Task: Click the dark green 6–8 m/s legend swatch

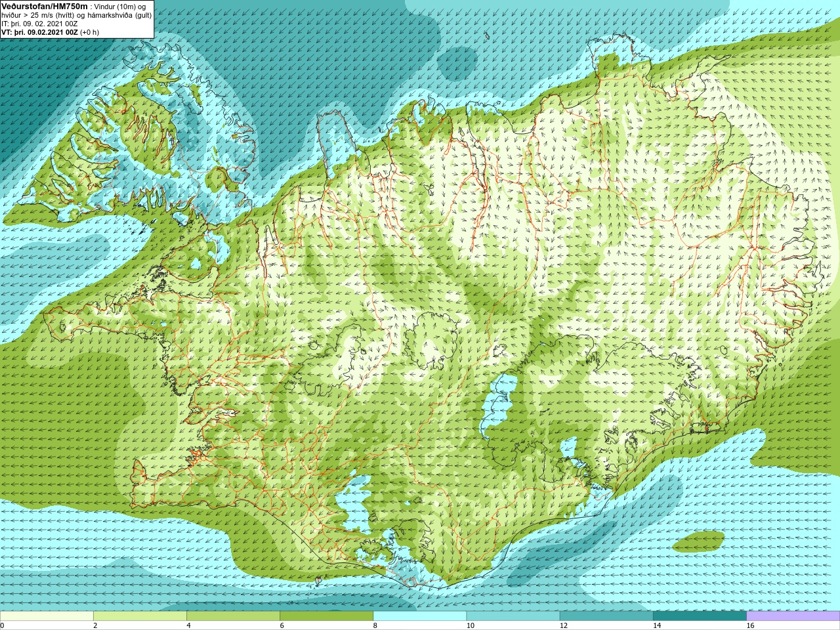Action: click(x=327, y=616)
